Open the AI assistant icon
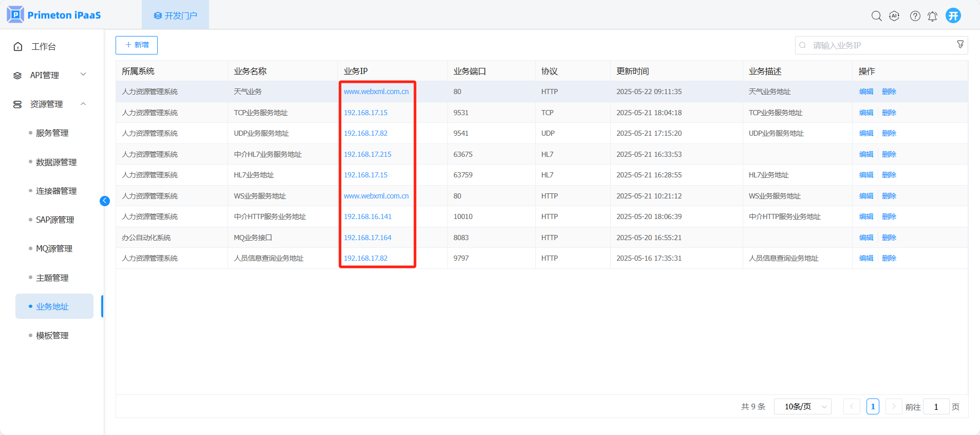Image resolution: width=980 pixels, height=435 pixels. [x=894, y=16]
